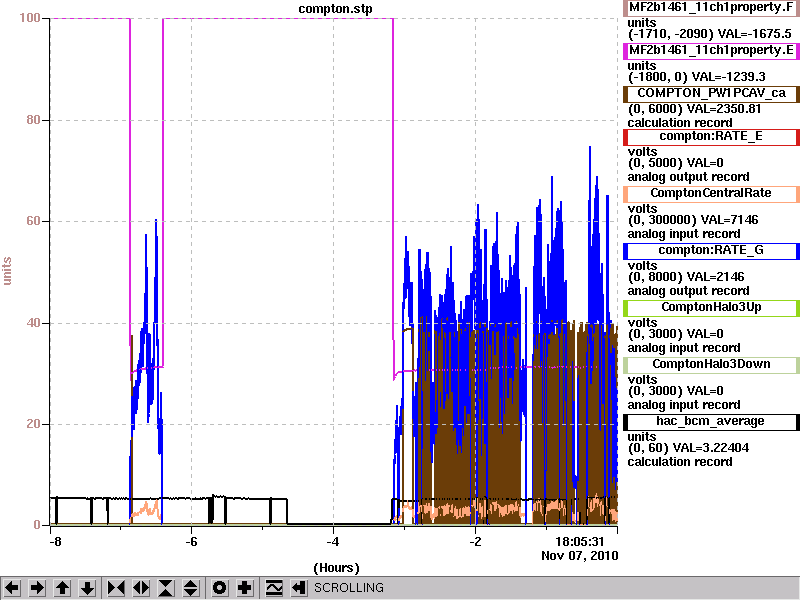The image size is (800, 600).
Task: Click the -2 tick on the x-axis
Action: click(475, 541)
